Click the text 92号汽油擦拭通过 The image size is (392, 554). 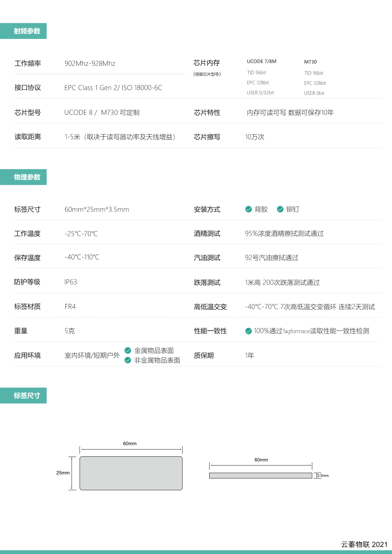tap(271, 257)
